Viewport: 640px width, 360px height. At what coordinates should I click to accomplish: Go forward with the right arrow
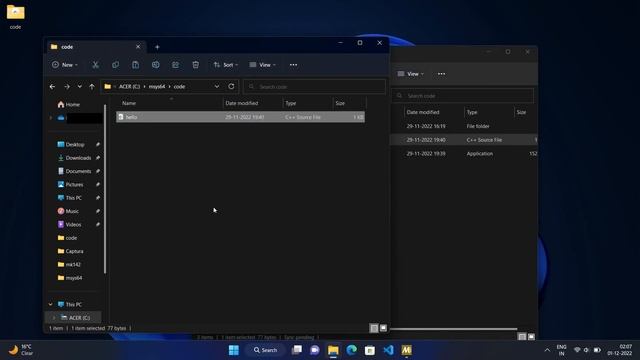click(67, 87)
